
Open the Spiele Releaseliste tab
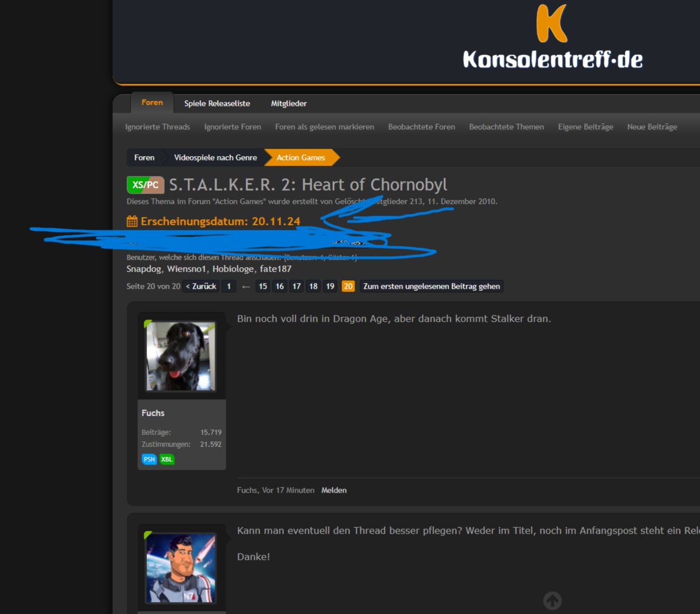[x=217, y=103]
